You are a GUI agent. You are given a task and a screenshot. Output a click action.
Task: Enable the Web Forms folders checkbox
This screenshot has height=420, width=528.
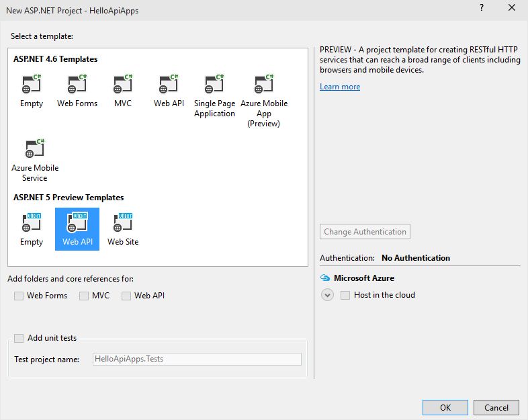(x=19, y=296)
